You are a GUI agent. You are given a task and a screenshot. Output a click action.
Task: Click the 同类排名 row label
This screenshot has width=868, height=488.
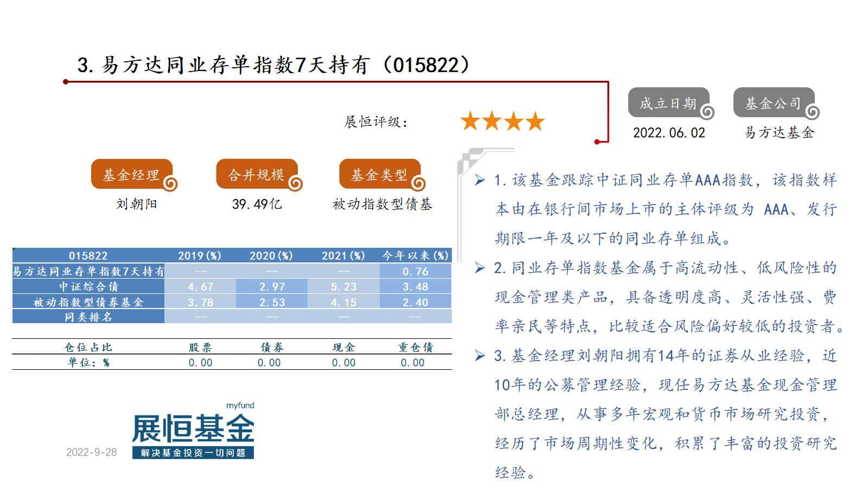[88, 317]
